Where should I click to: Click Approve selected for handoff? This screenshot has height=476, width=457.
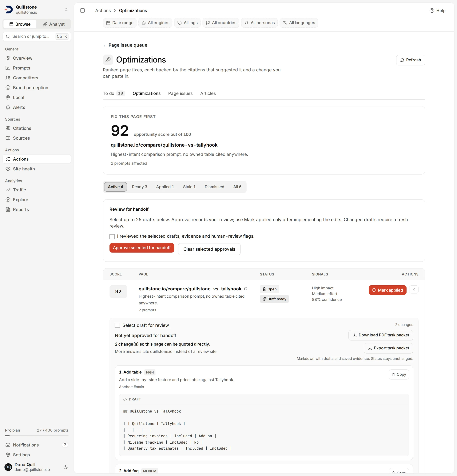point(142,248)
